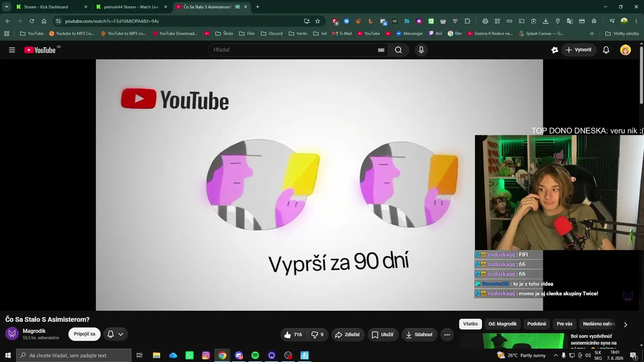Open the YouTube guide hamburger menu
This screenshot has height=362, width=644.
pyautogui.click(x=12, y=50)
